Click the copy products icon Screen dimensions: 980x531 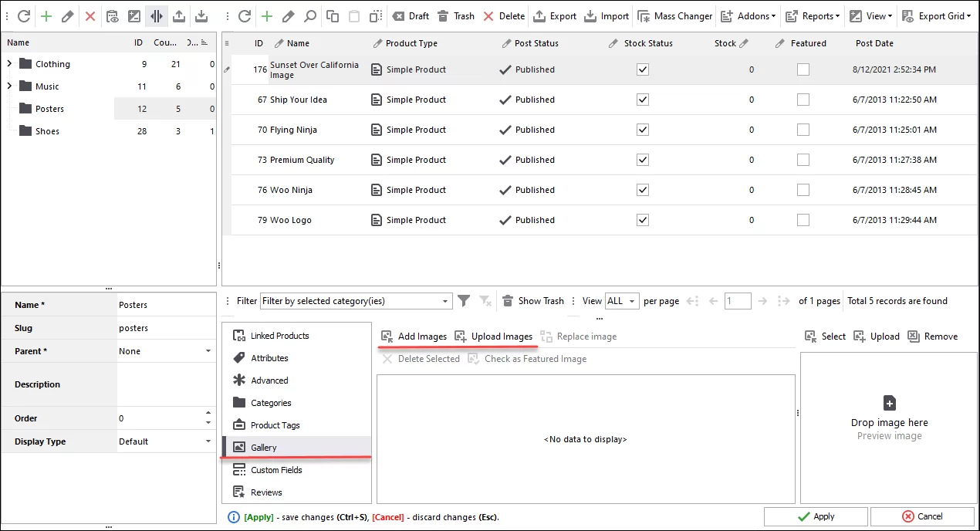point(332,15)
